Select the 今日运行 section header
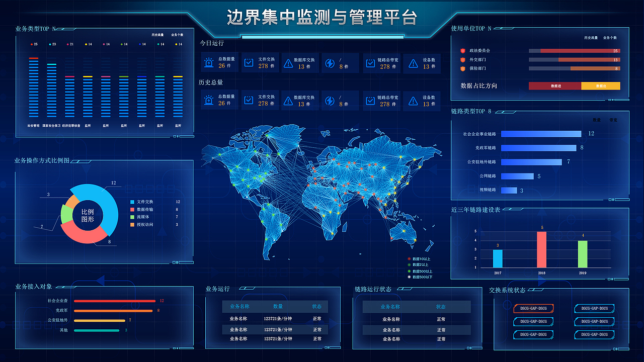 (211, 43)
